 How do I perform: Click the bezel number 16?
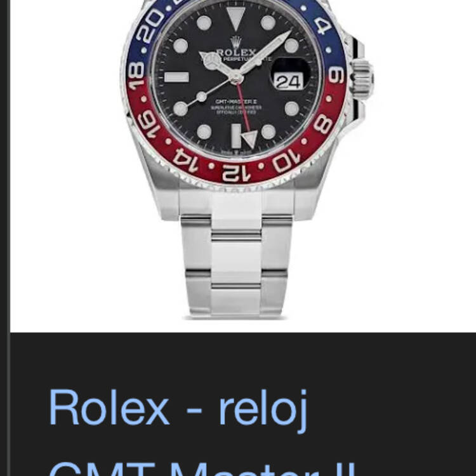coord(149,124)
